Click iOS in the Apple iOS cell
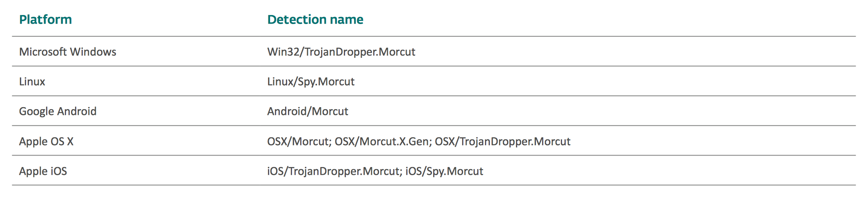This screenshot has height=198, width=868. click(59, 171)
